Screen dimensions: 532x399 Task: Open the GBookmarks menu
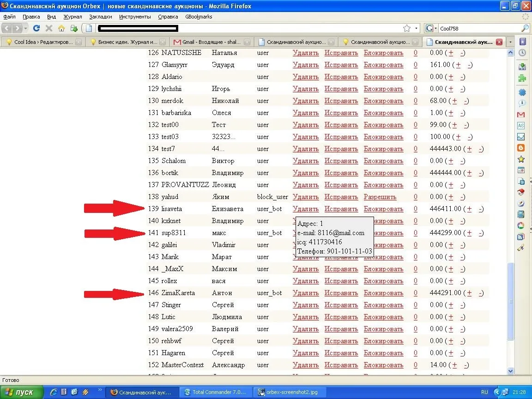(x=199, y=17)
